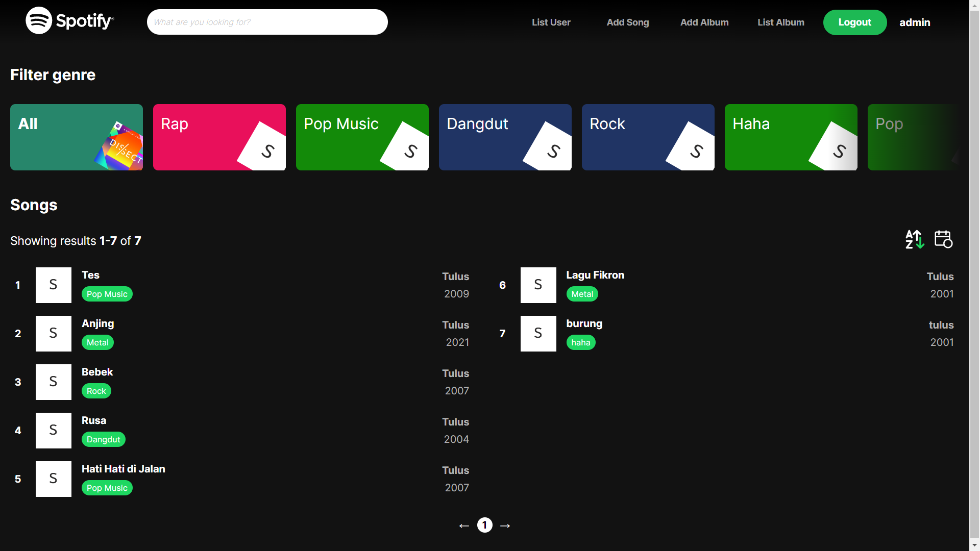Click the Haha genre card

point(791,137)
